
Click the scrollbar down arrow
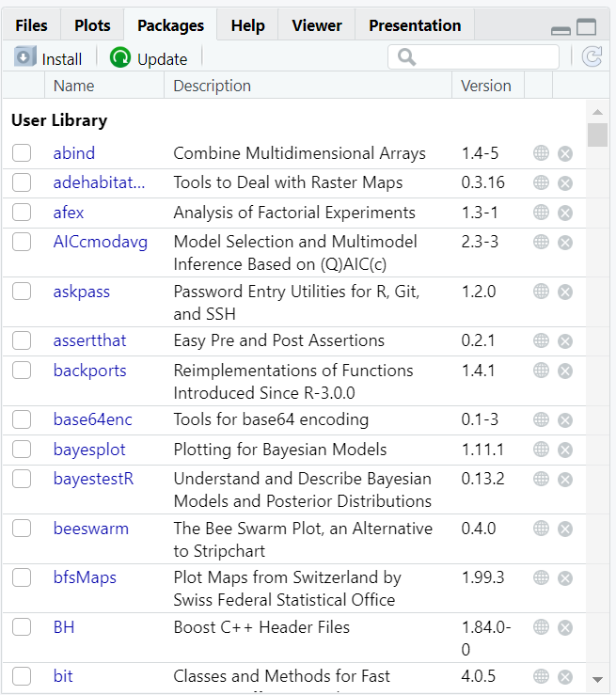[597, 680]
